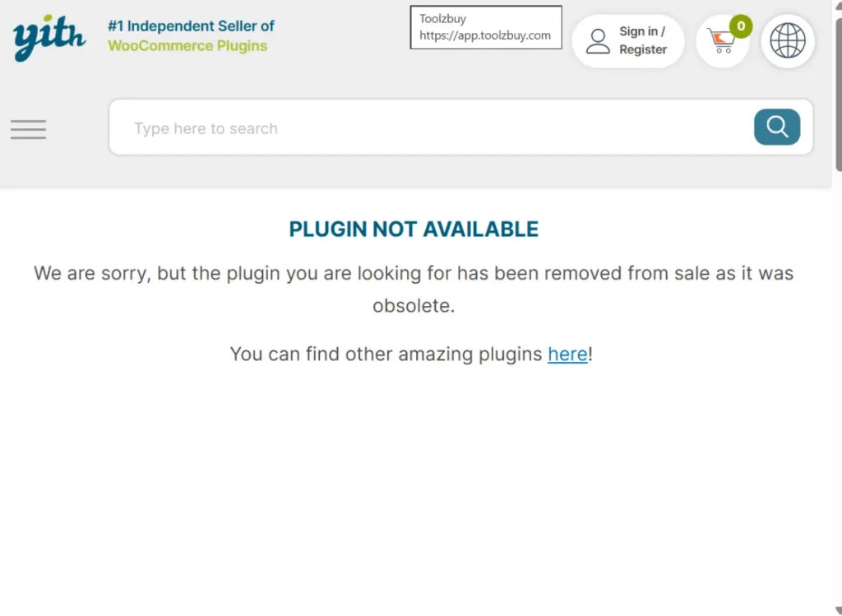Click the Sign in / Register button

(628, 40)
